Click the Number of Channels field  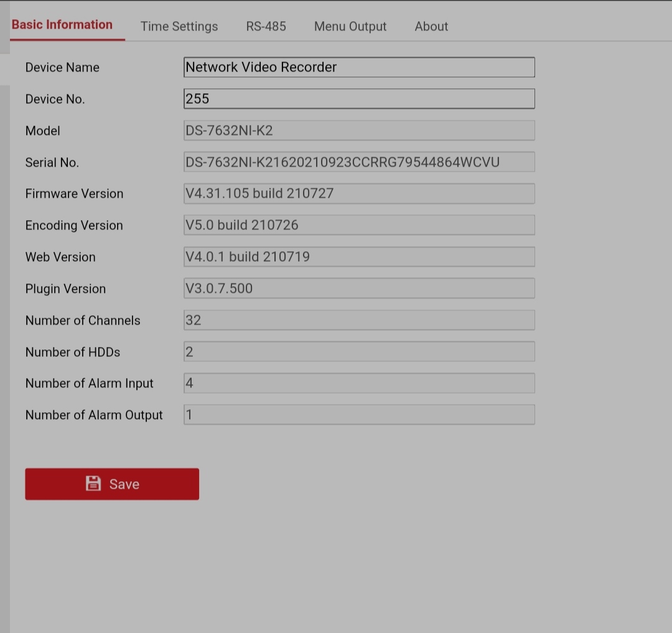pyautogui.click(x=359, y=320)
